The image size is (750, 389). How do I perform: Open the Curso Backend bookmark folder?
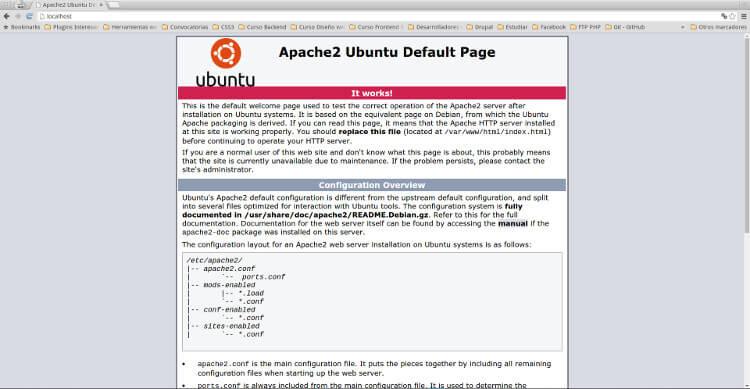pyautogui.click(x=262, y=27)
